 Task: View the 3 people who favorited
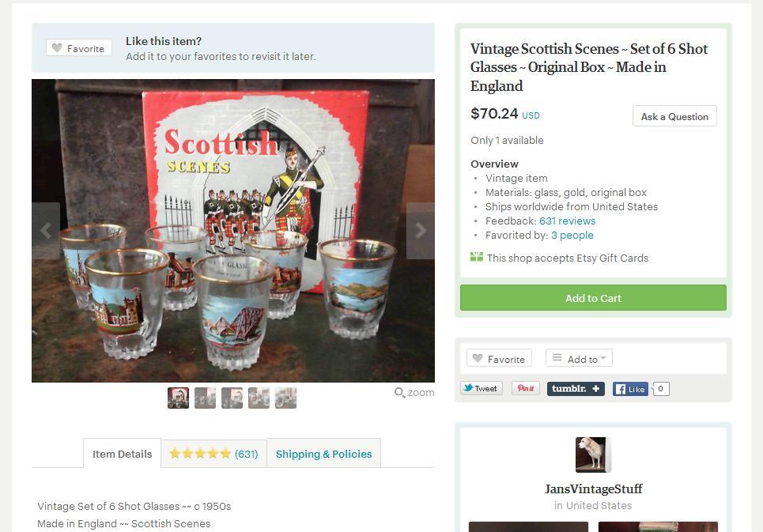(572, 236)
